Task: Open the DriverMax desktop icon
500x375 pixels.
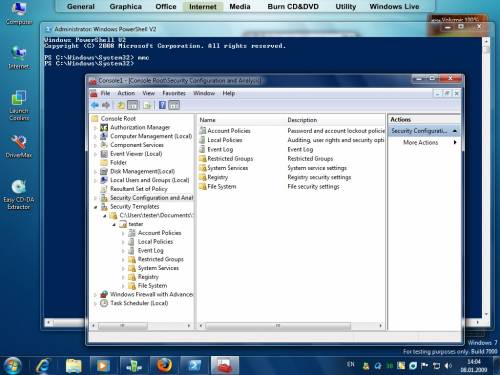Action: [x=19, y=146]
